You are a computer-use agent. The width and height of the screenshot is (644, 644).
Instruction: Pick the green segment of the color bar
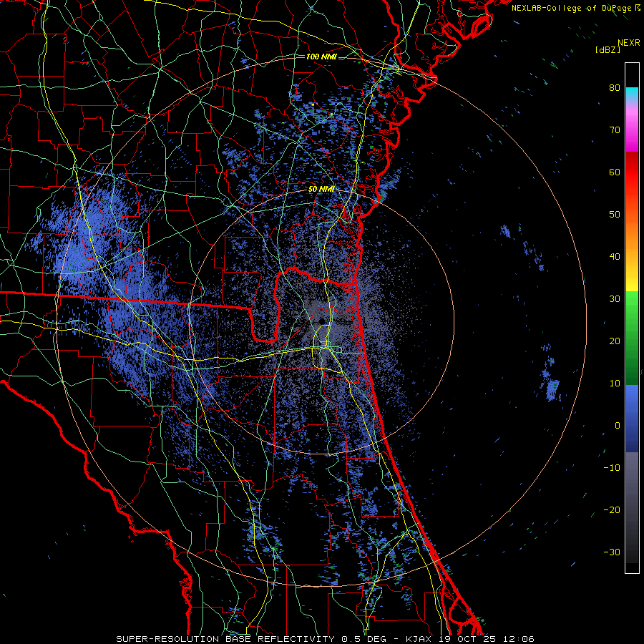[632, 338]
